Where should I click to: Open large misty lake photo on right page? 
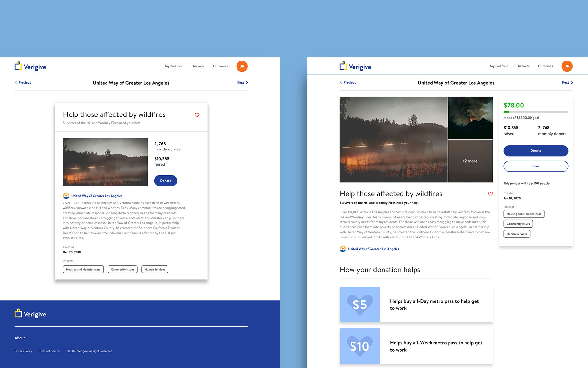pyautogui.click(x=393, y=139)
